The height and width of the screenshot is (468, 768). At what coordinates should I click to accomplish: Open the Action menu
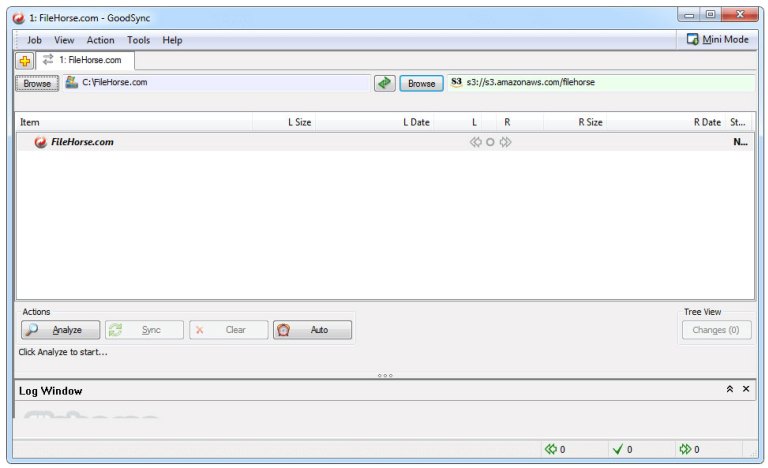tap(100, 40)
